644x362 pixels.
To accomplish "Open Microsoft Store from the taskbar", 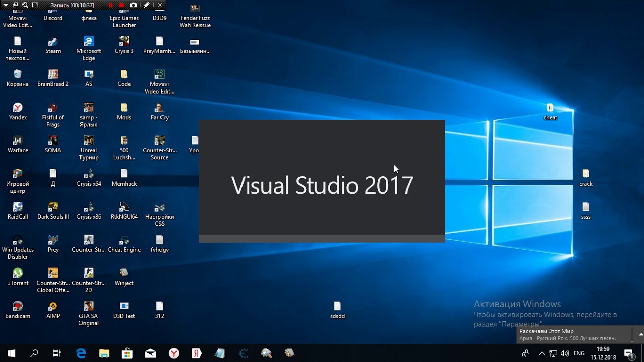I will 127,353.
